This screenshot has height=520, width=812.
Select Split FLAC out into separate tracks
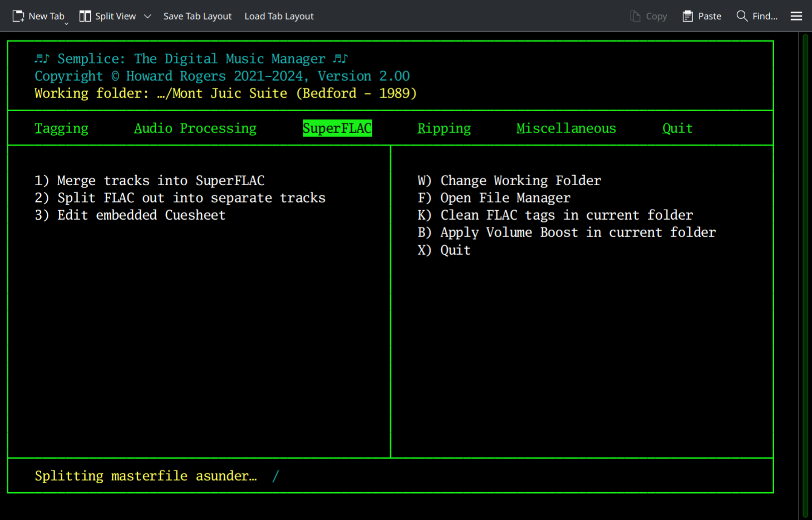pos(180,197)
